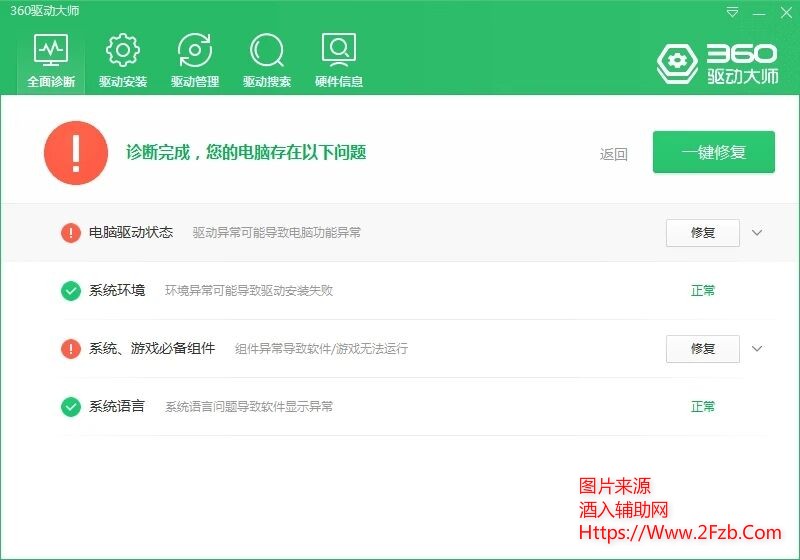Click the description 环境异常可能导致驱动安装失败
This screenshot has width=800, height=560.
point(249,291)
